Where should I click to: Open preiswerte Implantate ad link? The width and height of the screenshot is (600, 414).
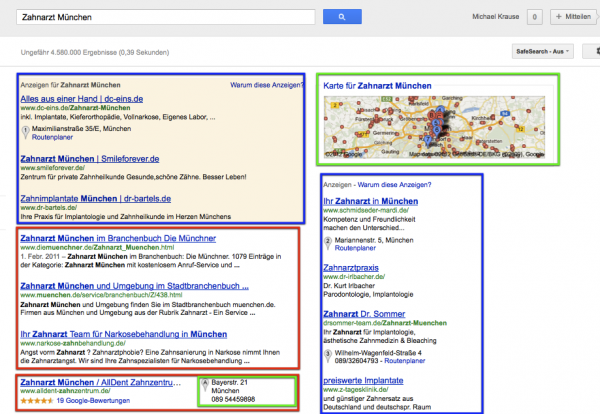[x=363, y=381]
